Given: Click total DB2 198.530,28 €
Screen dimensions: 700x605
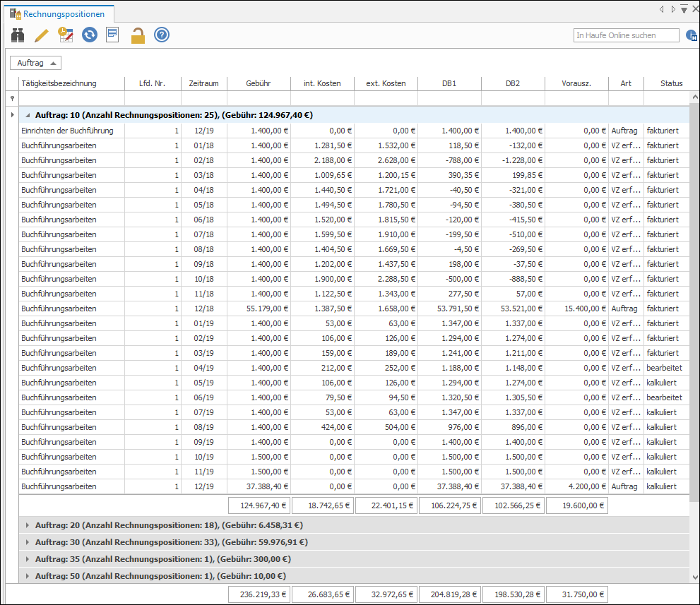Looking at the screenshot, I should (x=513, y=595).
